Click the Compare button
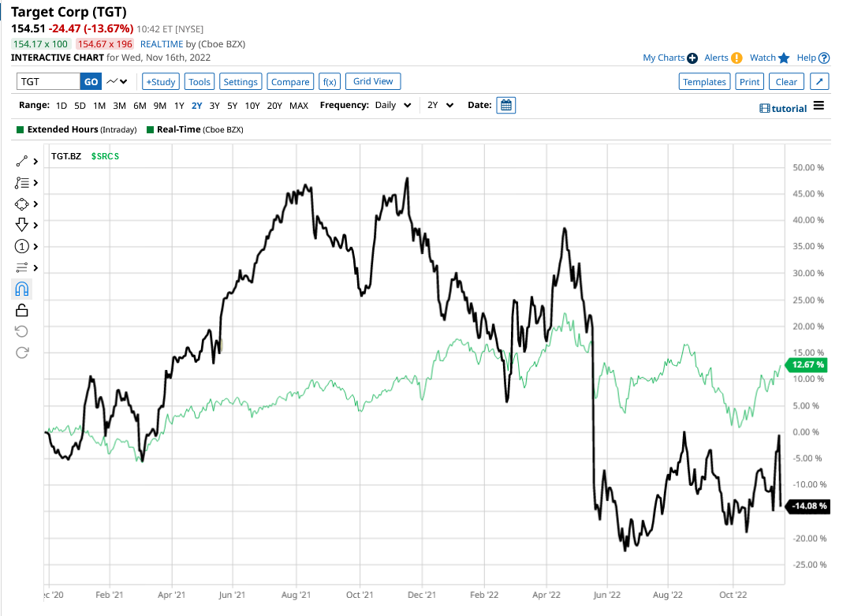The image size is (854, 616). coord(290,82)
